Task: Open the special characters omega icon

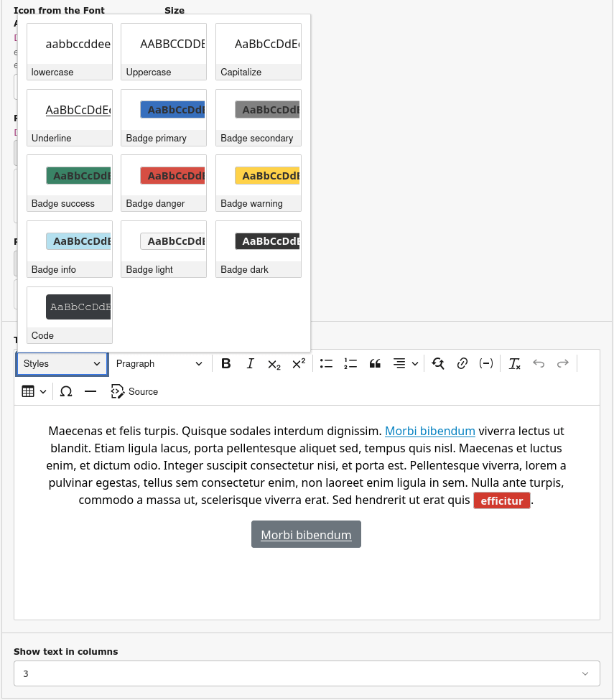Action: click(66, 392)
